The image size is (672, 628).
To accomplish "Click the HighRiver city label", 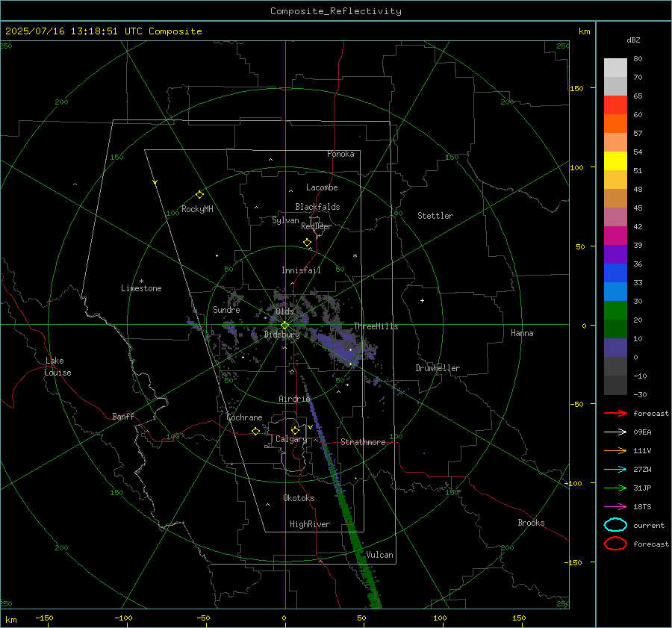I will (310, 524).
